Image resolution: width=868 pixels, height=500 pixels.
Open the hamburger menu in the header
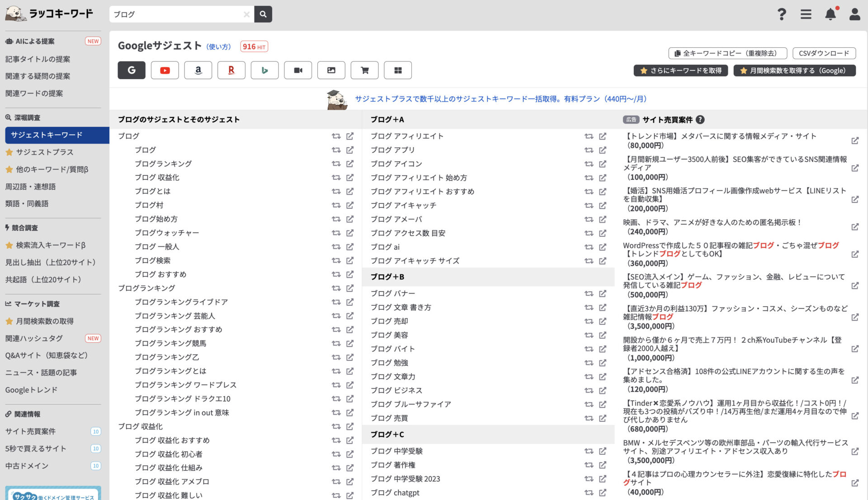pos(806,14)
